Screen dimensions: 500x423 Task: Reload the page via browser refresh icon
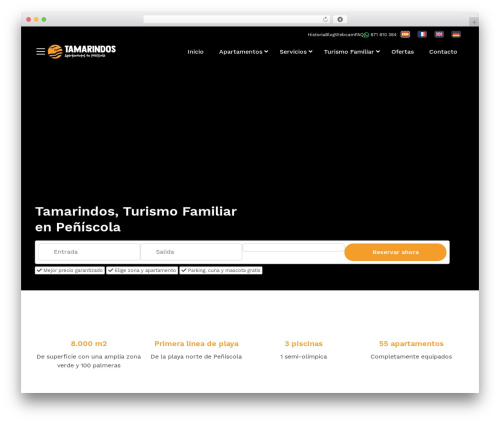pyautogui.click(x=325, y=19)
